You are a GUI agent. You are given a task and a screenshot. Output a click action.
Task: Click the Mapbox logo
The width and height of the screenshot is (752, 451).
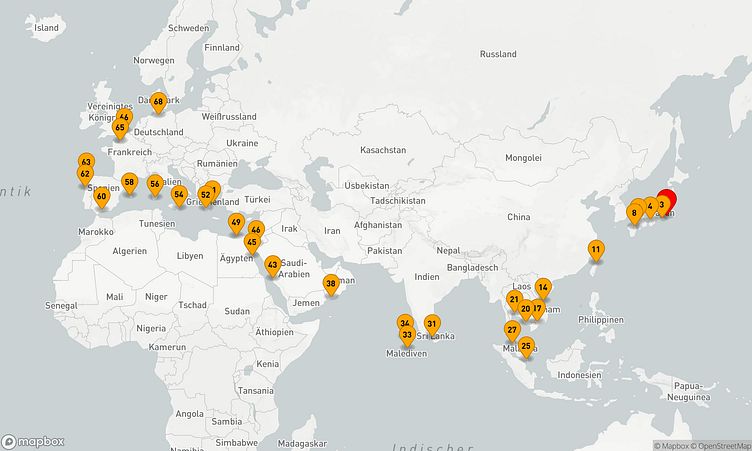(x=33, y=441)
